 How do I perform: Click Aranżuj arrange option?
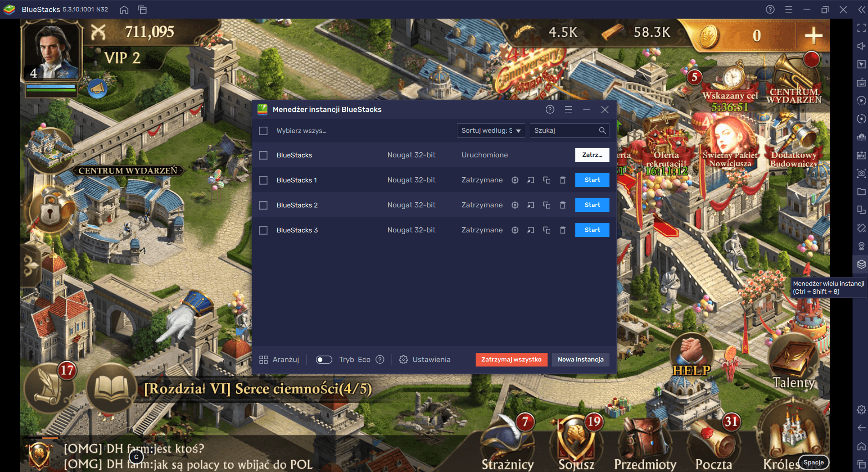[x=279, y=360]
